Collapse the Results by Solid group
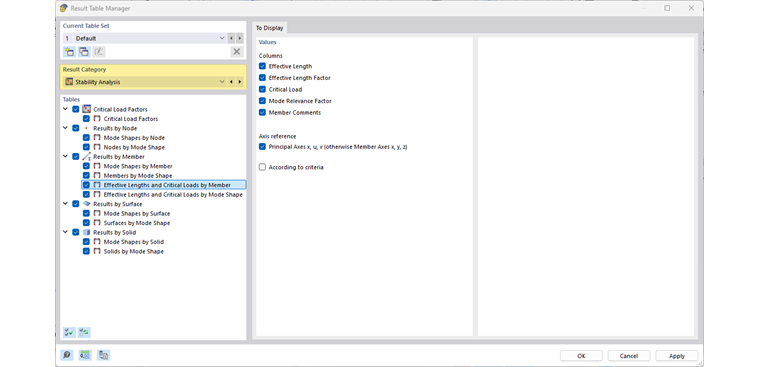The image size is (760, 367). coord(65,232)
